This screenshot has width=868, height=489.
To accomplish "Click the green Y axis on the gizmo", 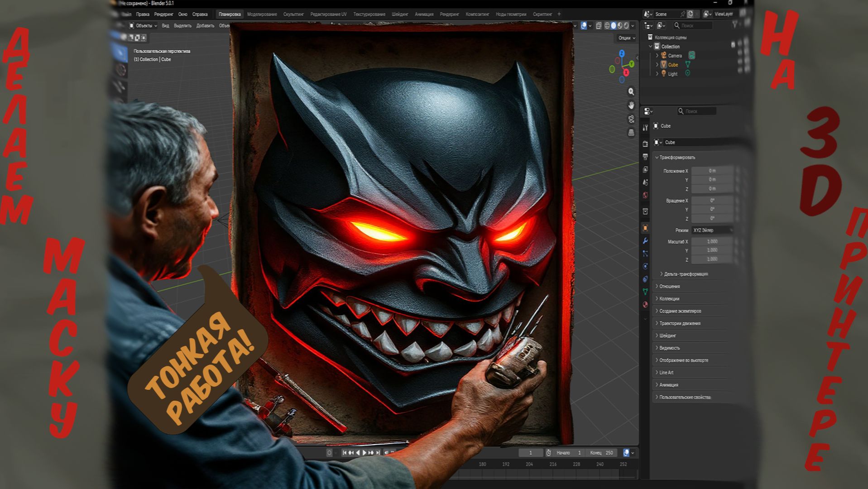I will coord(632,64).
